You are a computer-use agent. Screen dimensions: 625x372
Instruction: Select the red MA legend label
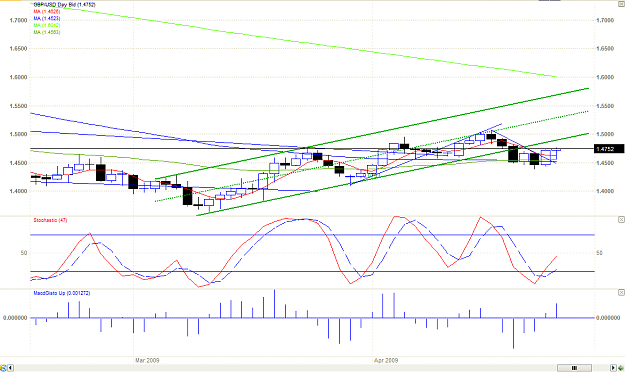[x=47, y=12]
